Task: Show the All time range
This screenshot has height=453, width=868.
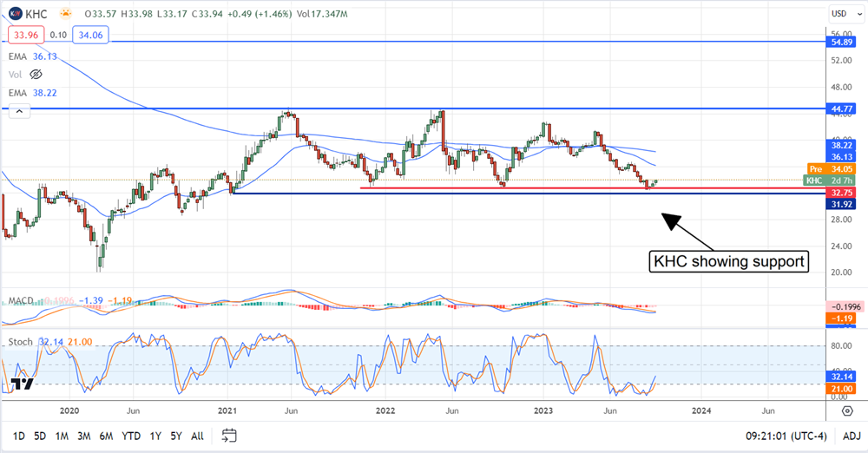Action: click(x=198, y=436)
